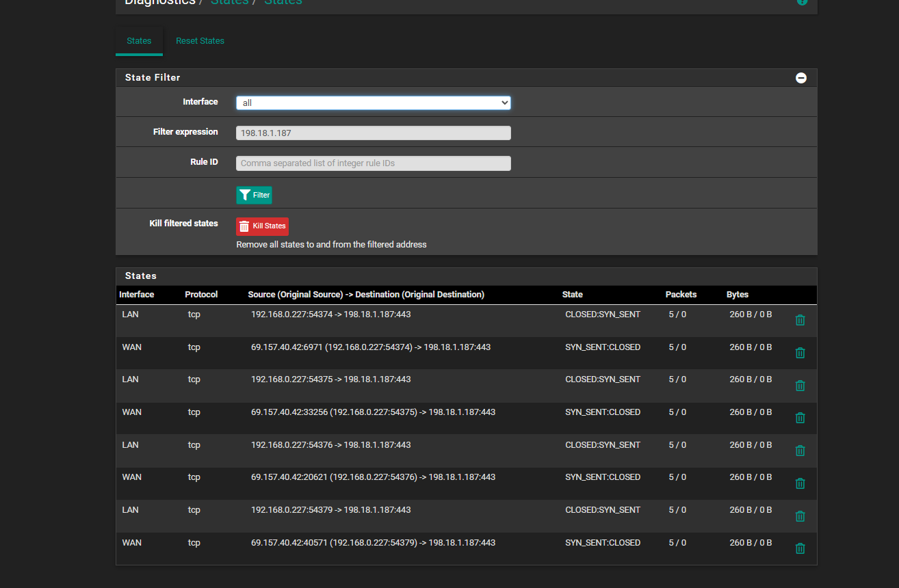
Task: Select the Packets column header
Action: 681,295
